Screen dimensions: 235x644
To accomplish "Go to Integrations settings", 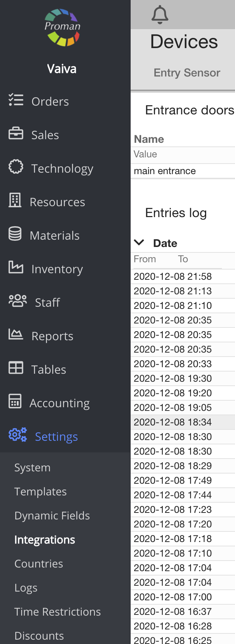I will [45, 539].
